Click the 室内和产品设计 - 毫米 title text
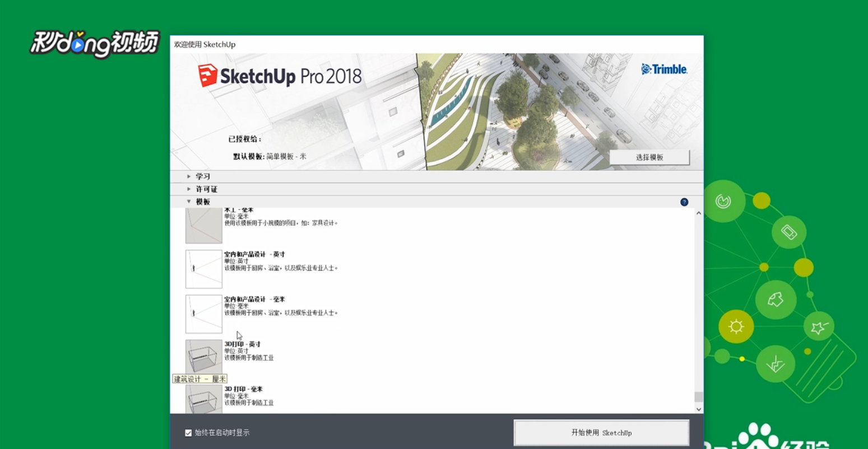Image resolution: width=868 pixels, height=449 pixels. tap(254, 299)
